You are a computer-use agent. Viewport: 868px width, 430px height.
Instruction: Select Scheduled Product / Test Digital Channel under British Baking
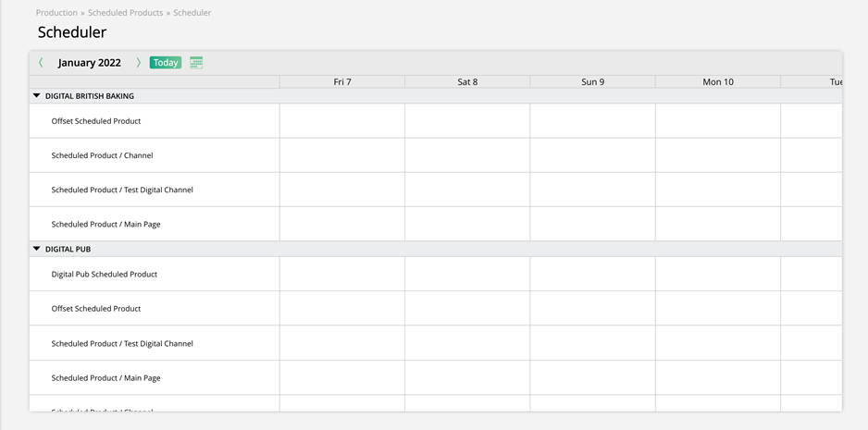coord(122,190)
